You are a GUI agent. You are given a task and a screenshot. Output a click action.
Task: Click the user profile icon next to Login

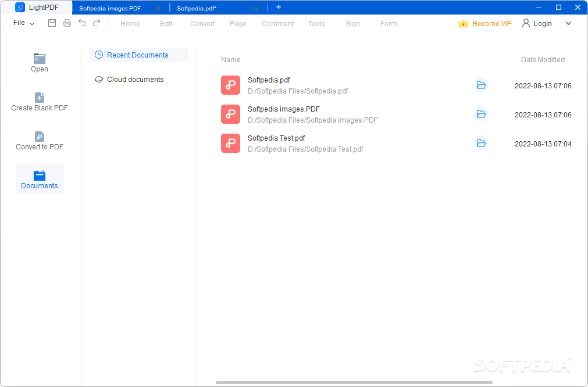click(526, 23)
